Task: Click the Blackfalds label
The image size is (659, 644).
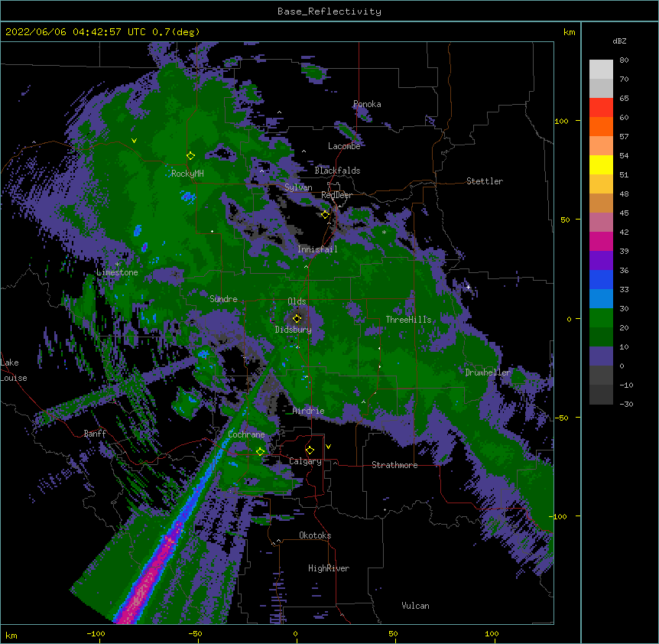Action: [337, 171]
